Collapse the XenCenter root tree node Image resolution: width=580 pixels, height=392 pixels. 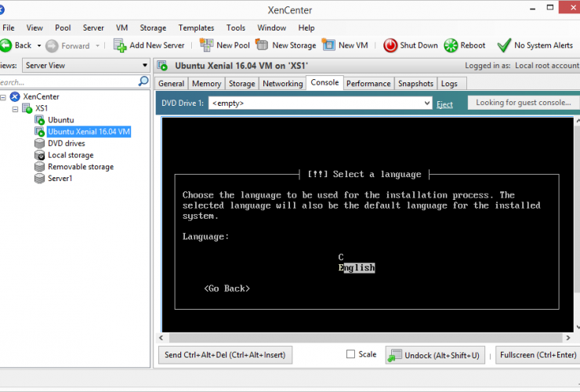(x=4, y=96)
